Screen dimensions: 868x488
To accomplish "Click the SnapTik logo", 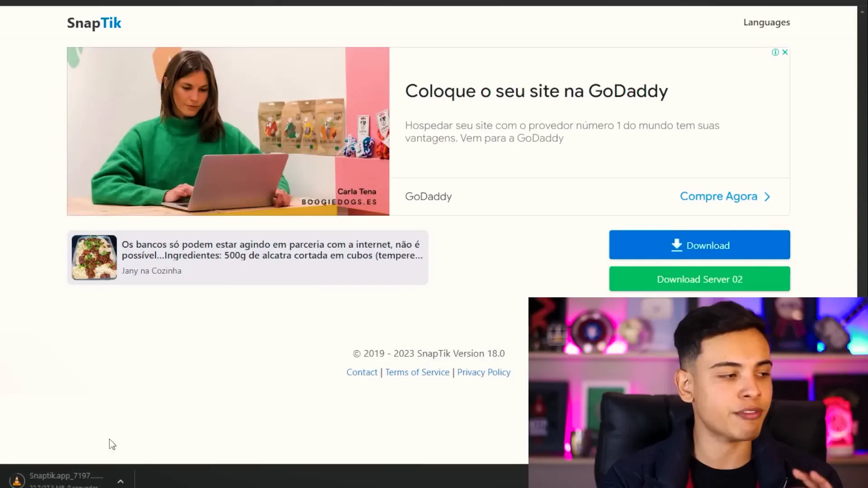I will (x=94, y=23).
